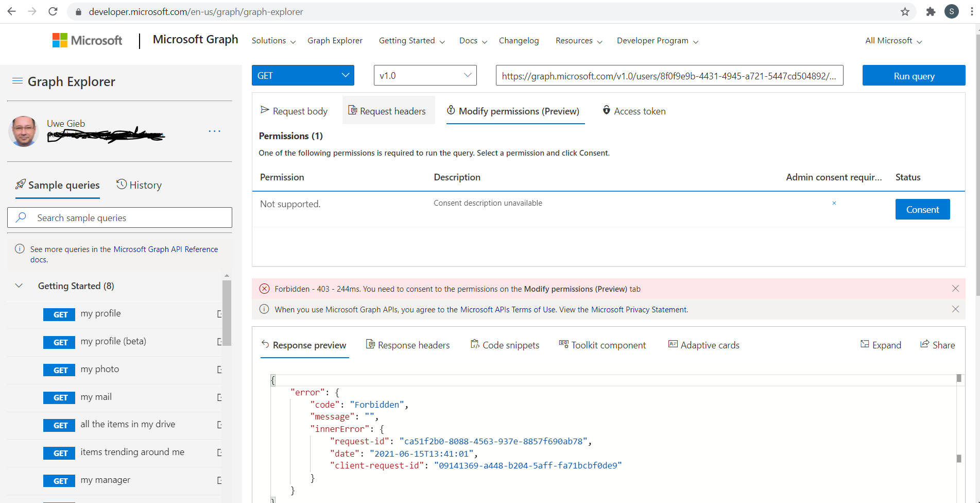Collapse the Getting Started (8) category
The width and height of the screenshot is (980, 503).
19,286
